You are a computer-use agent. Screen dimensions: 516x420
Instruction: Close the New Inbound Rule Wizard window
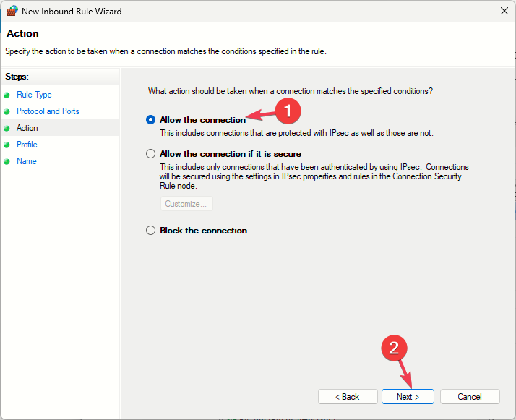point(504,11)
